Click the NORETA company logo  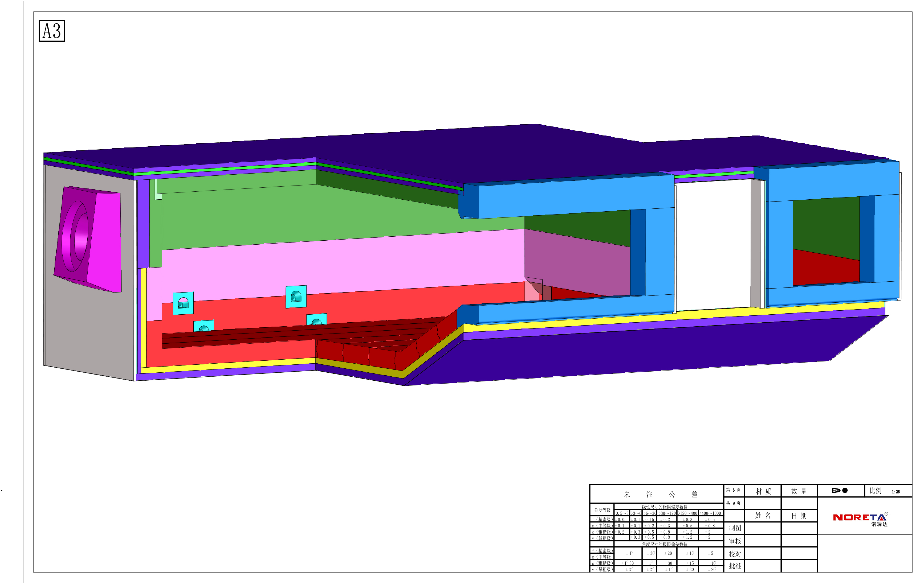tap(860, 518)
